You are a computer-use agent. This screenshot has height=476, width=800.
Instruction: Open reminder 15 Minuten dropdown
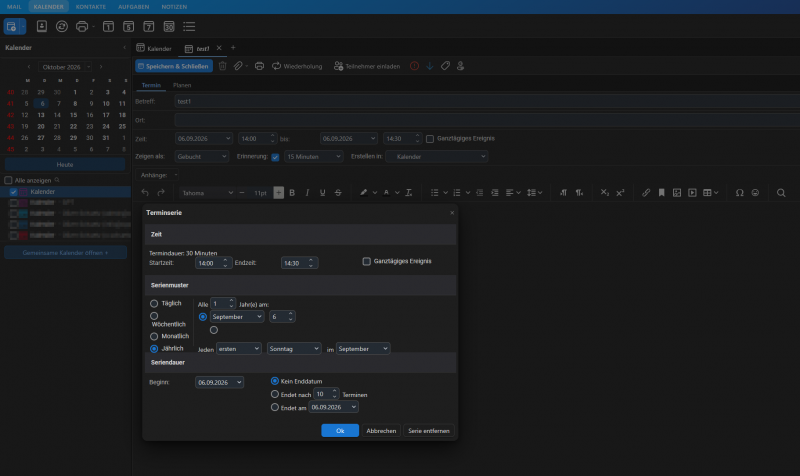pos(313,157)
